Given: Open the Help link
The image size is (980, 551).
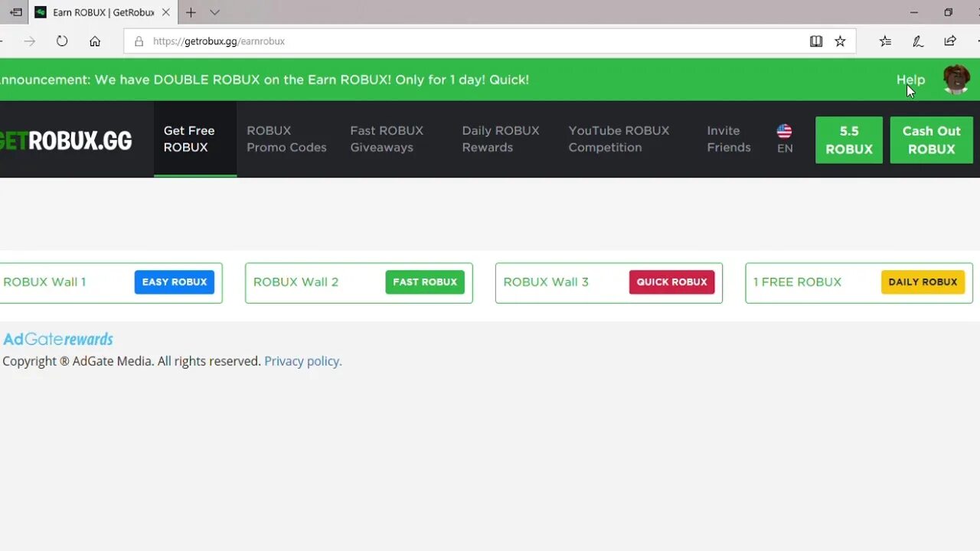Looking at the screenshot, I should point(910,80).
